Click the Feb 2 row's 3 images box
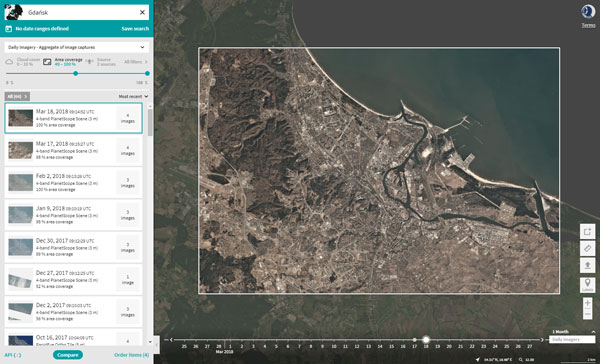Screen dimensions: 600x364 coord(128,183)
